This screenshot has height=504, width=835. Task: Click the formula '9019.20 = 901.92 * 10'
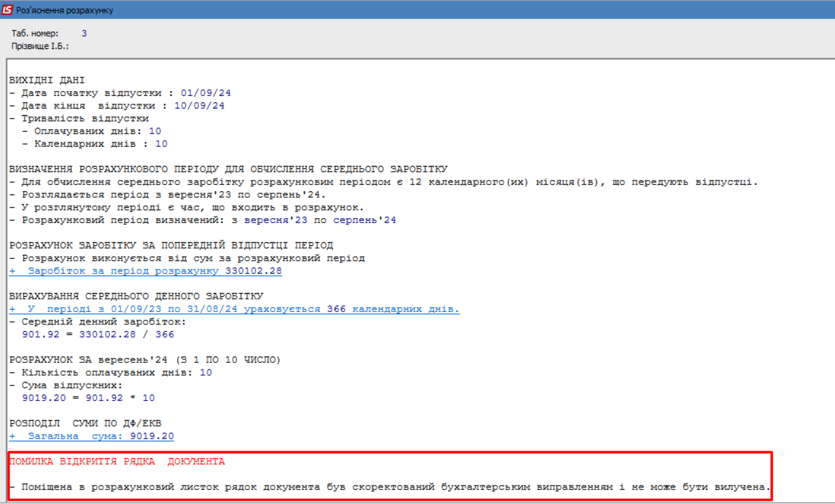88,398
